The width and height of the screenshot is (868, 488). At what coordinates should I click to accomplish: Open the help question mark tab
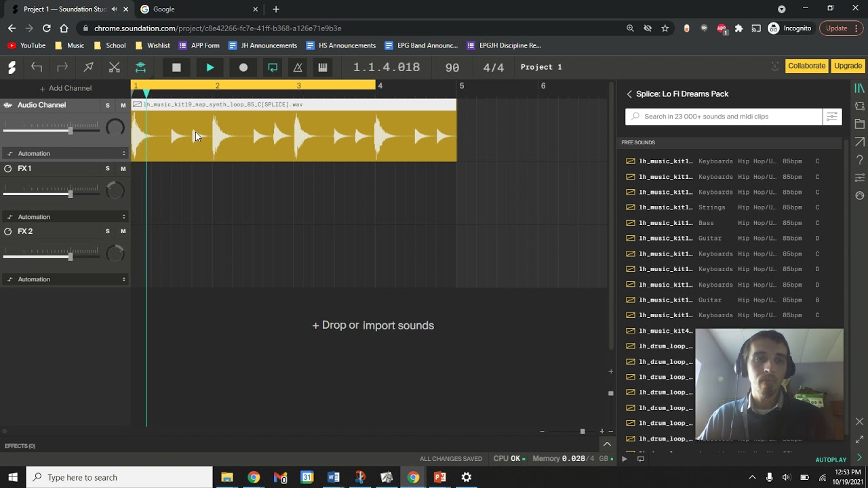tap(859, 160)
